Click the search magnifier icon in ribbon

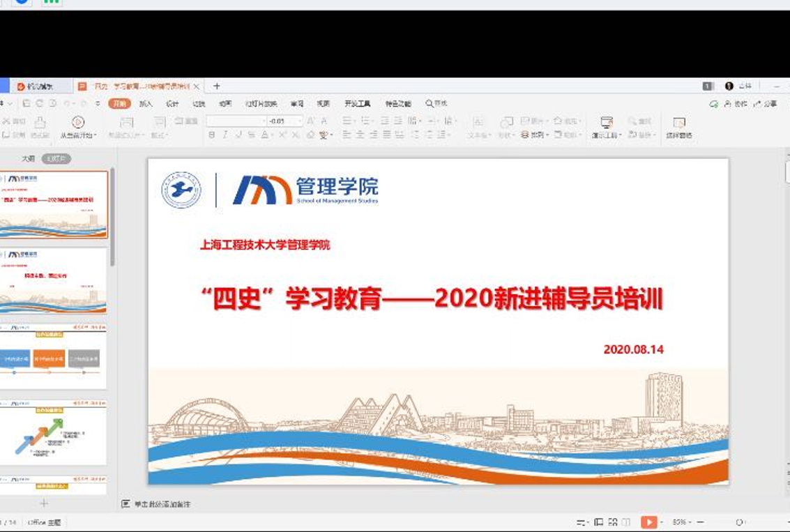pyautogui.click(x=430, y=104)
